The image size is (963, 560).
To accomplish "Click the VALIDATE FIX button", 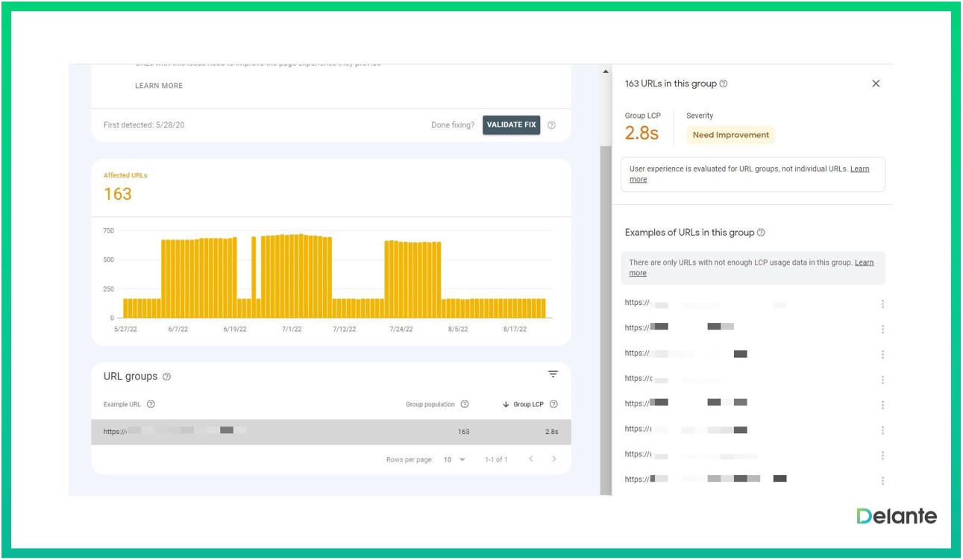I will point(511,125).
